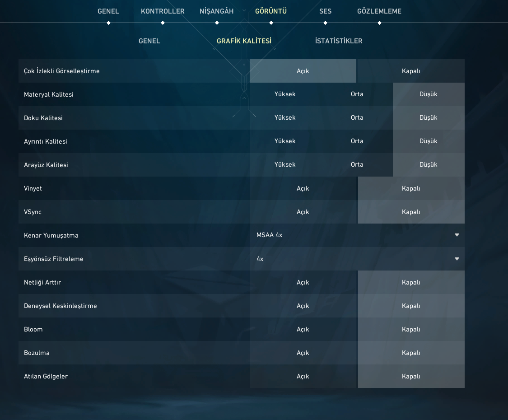
Task: Disable VSync with Kapalı
Action: (411, 212)
